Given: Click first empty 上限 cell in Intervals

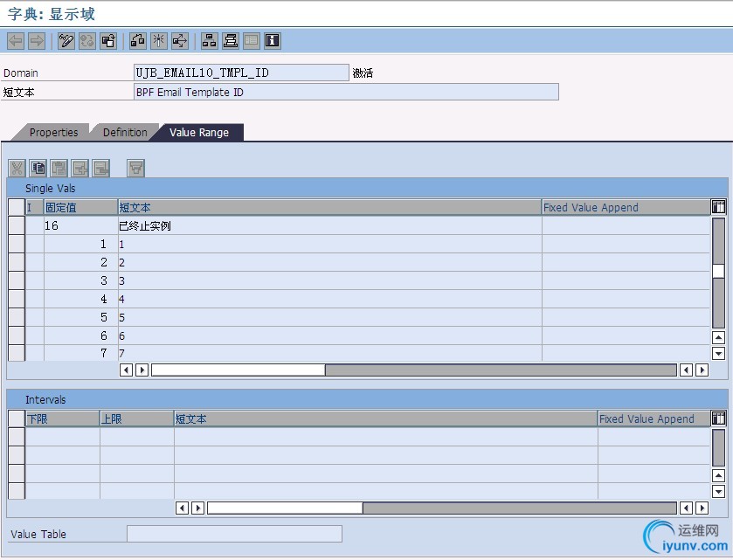Looking at the screenshot, I should click(x=136, y=437).
